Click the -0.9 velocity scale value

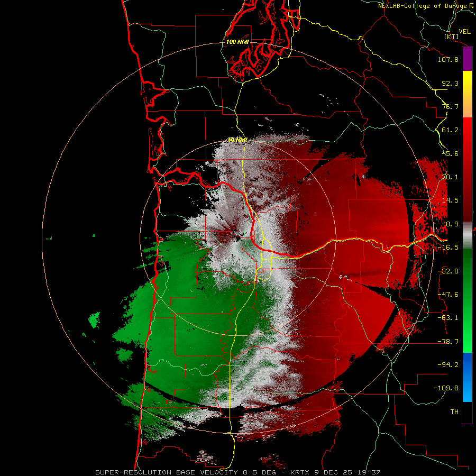pos(450,224)
